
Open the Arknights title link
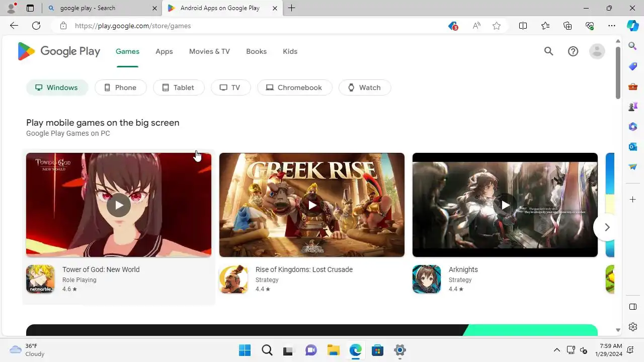click(x=463, y=269)
